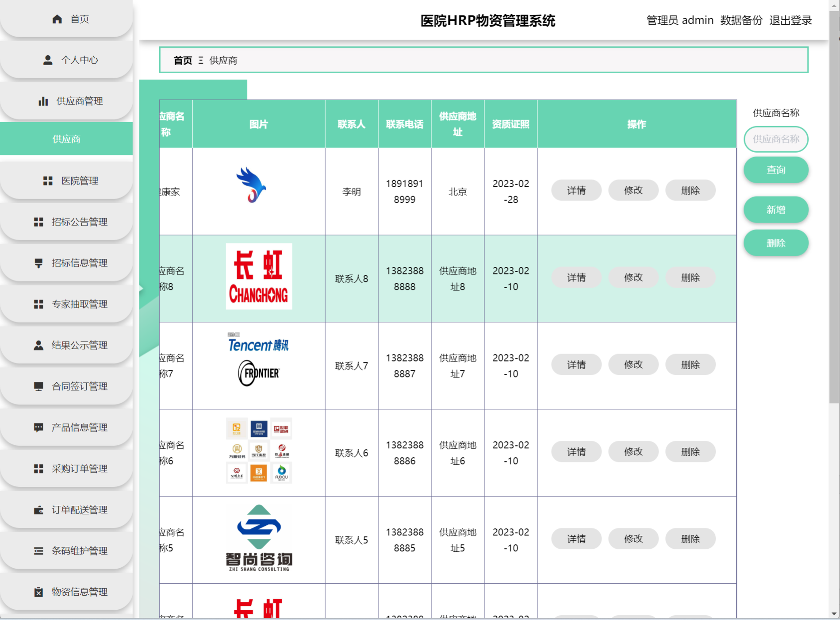
Task: Expand the 采购订单管理 menu
Action: pos(66,469)
